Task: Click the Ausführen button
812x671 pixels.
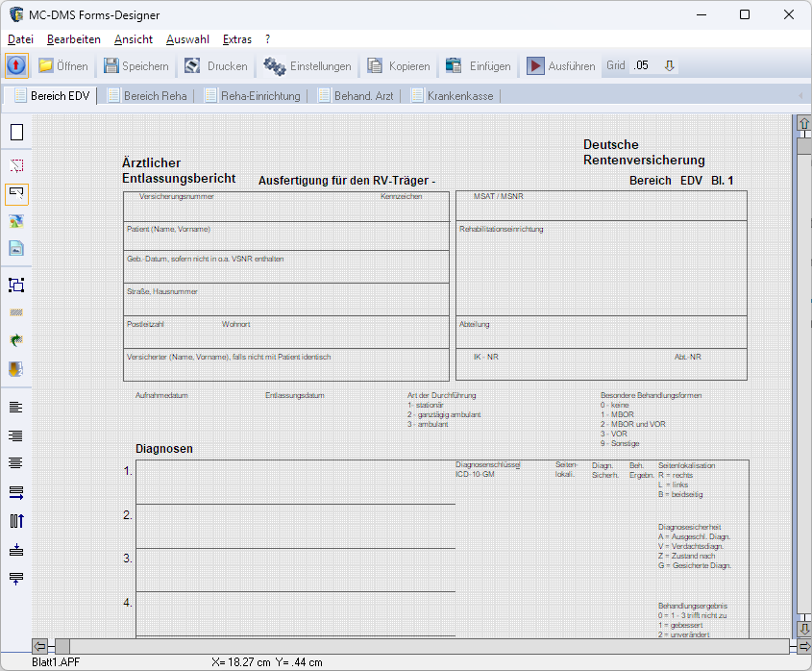Action: click(x=561, y=66)
